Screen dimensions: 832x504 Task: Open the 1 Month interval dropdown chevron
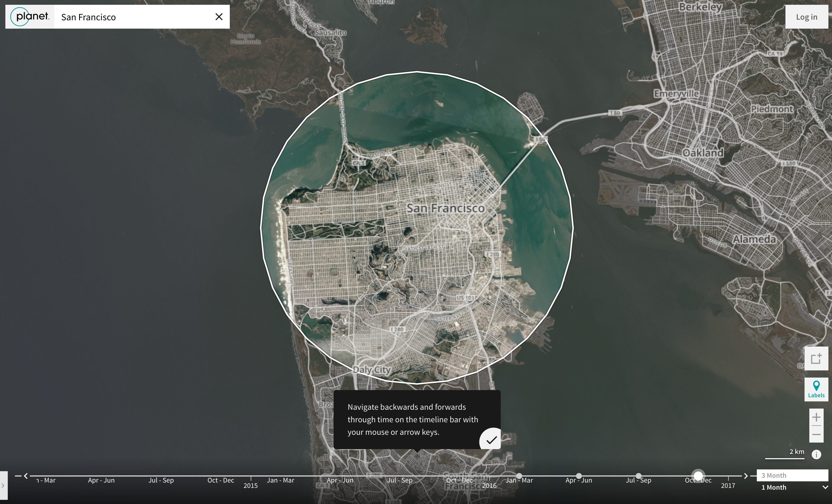click(825, 487)
